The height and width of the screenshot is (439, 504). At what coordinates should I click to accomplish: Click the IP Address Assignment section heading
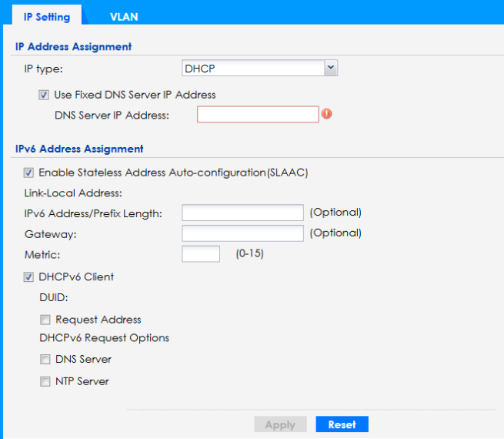(74, 46)
